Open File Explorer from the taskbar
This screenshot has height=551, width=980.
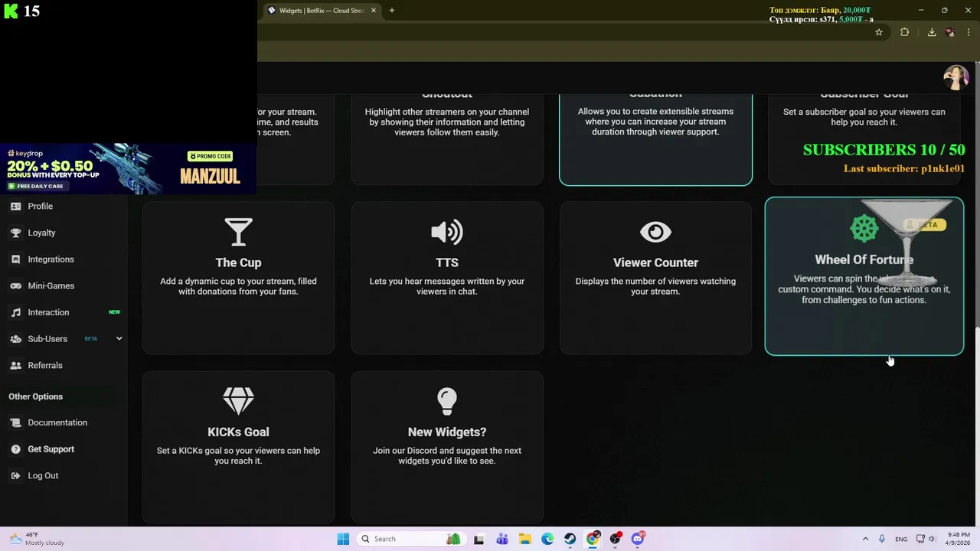click(x=525, y=539)
